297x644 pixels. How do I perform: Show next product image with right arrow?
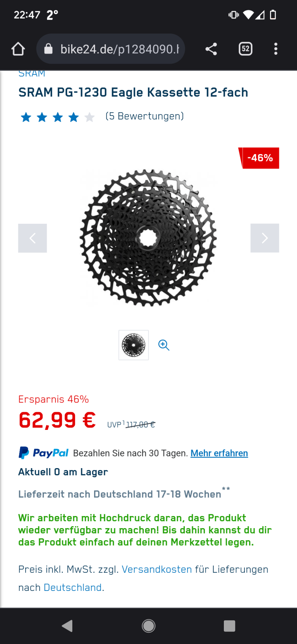(x=265, y=238)
